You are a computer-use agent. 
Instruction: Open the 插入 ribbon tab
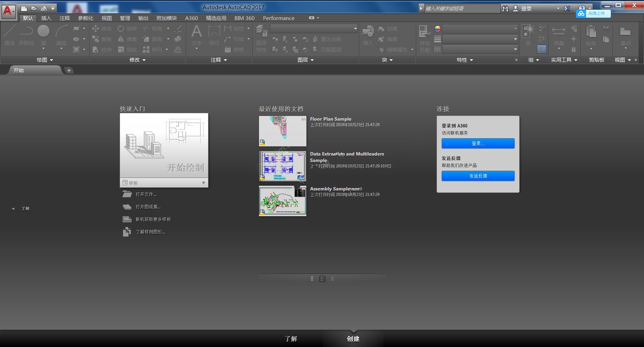point(46,18)
